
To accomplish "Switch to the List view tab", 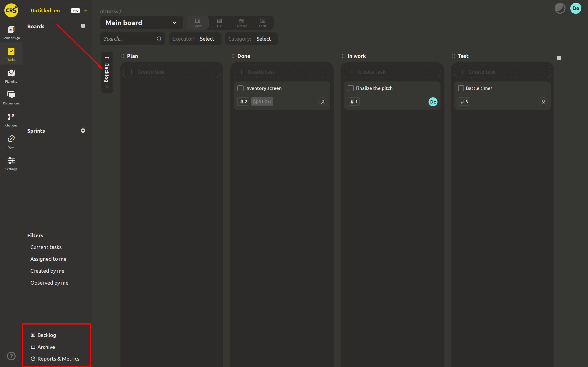I will (219, 23).
